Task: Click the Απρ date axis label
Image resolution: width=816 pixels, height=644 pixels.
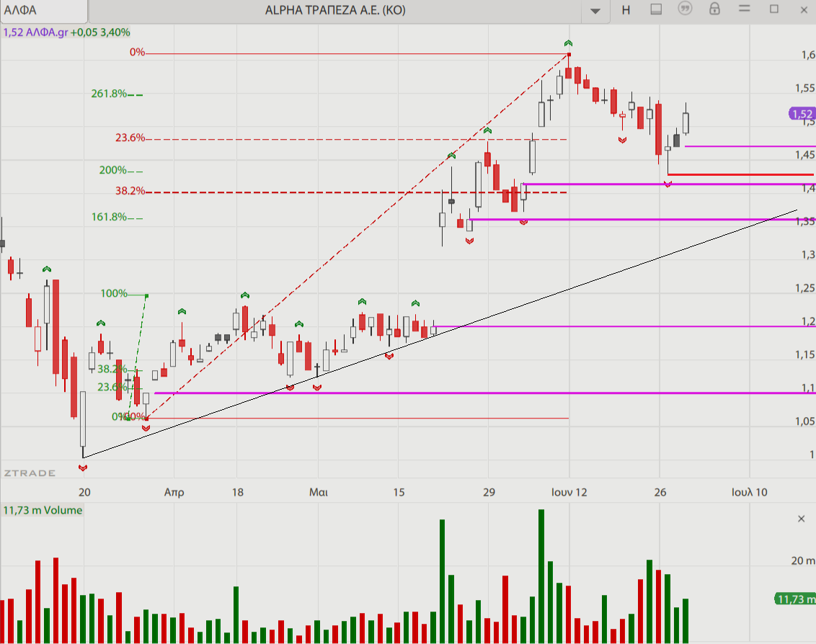Action: 174,492
